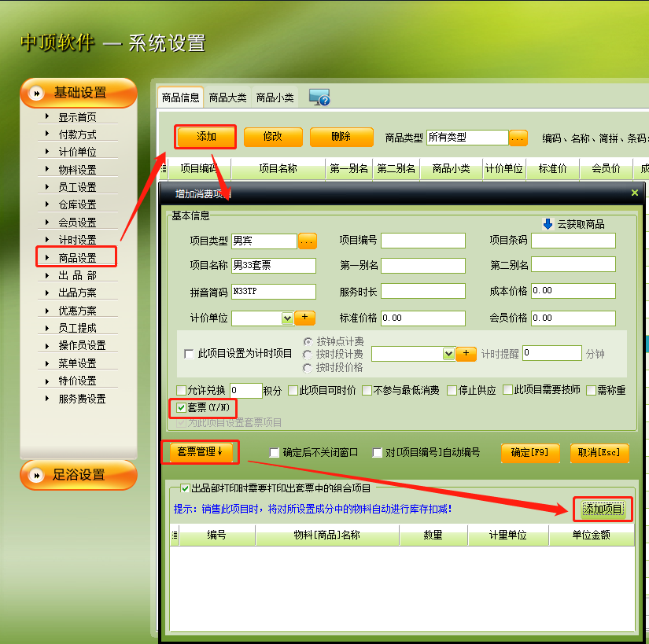The width and height of the screenshot is (649, 644).
Task: Click the 云获取商品 blue download arrow
Action: click(x=548, y=224)
